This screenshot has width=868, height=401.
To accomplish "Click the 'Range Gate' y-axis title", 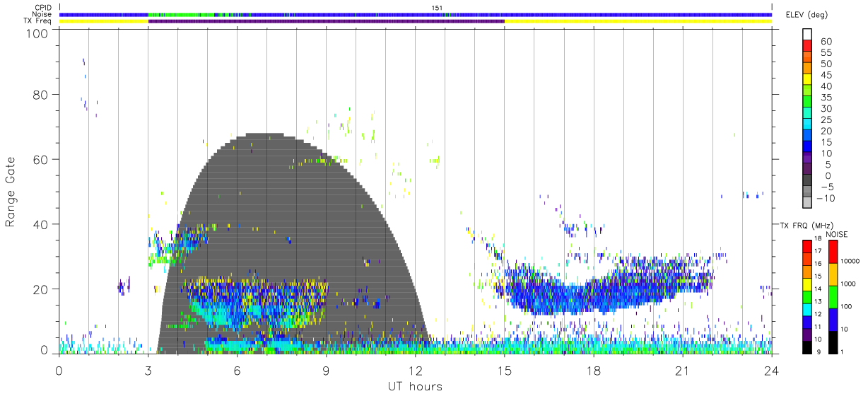I will click(x=11, y=192).
